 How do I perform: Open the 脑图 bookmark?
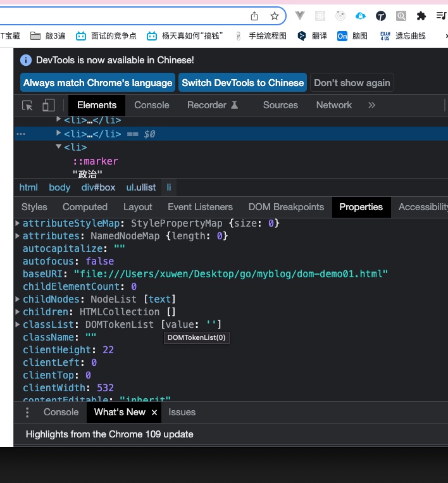click(x=352, y=36)
